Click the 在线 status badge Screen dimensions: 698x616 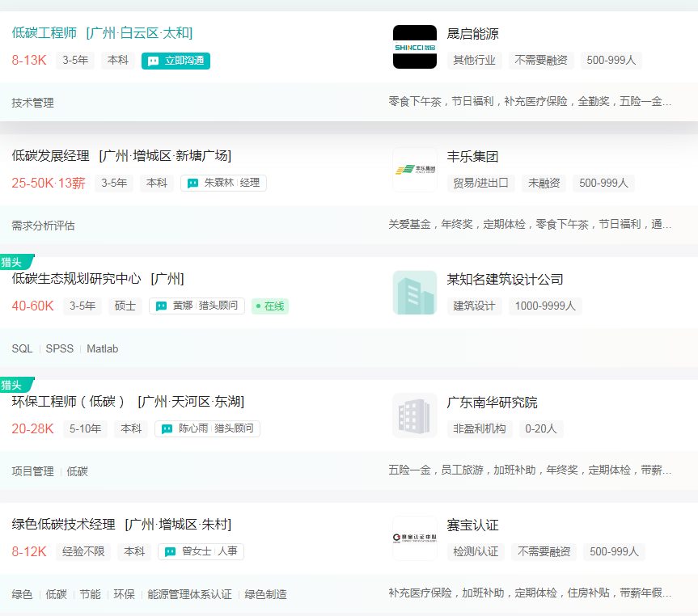click(270, 306)
